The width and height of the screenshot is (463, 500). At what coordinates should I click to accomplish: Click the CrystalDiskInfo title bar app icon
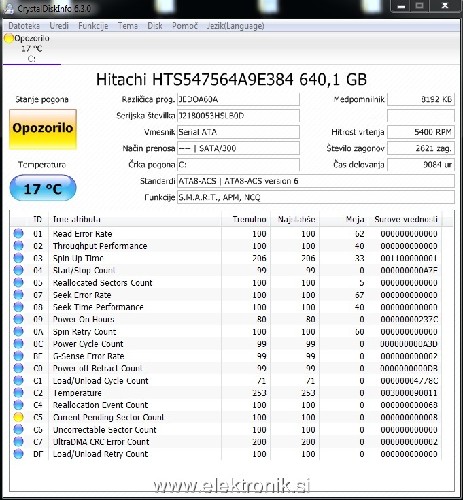coord(10,8)
